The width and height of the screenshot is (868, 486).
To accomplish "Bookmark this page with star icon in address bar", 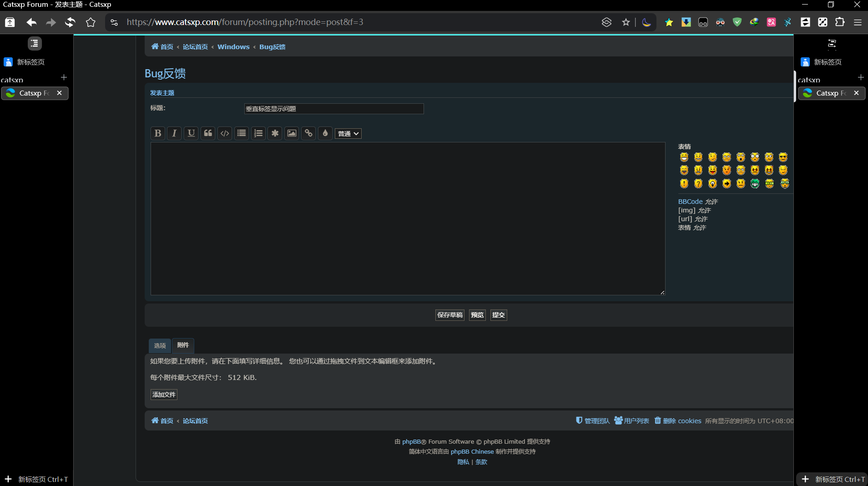I will tap(626, 22).
